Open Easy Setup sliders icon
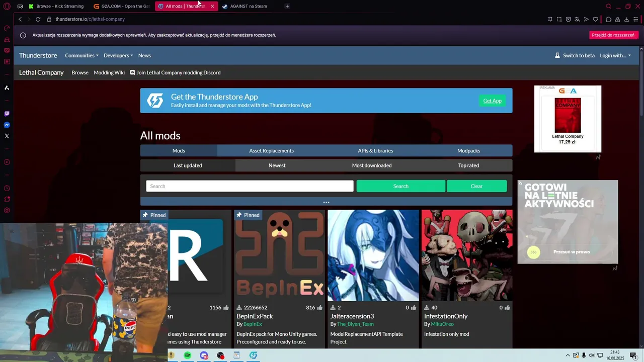 tap(635, 19)
